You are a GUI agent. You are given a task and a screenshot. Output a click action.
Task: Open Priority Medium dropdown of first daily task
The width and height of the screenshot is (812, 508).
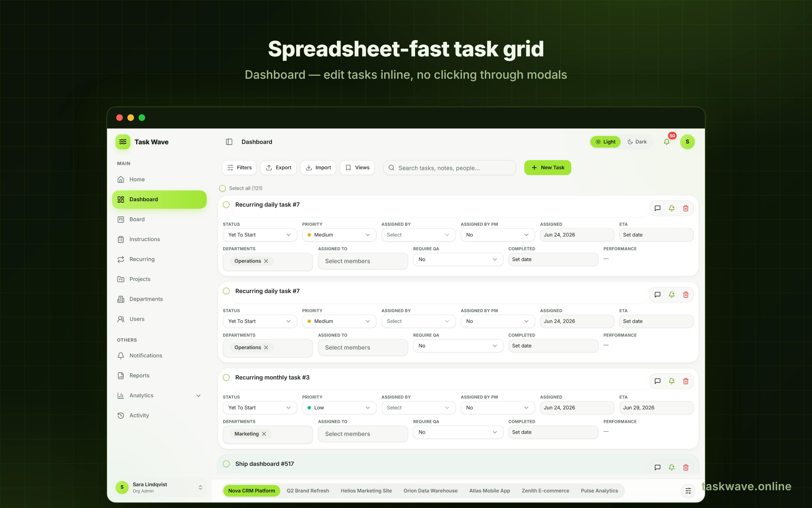point(339,235)
